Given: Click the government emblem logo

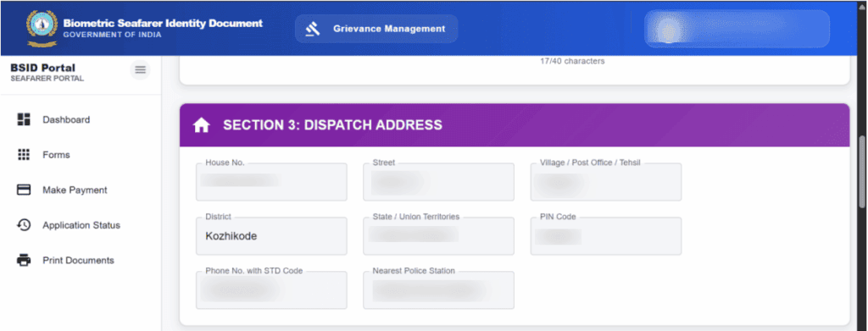Looking at the screenshot, I should tap(42, 28).
